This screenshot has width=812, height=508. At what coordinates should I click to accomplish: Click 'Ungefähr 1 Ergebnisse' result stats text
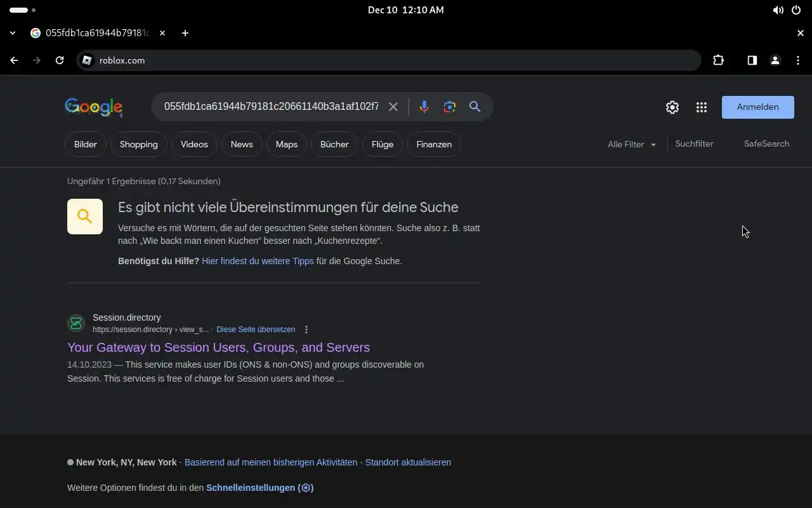point(144,181)
